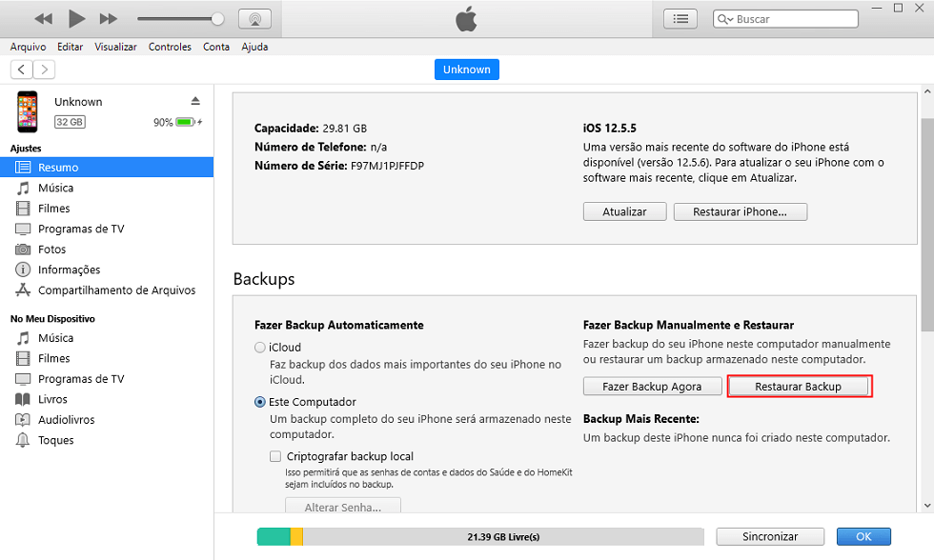This screenshot has width=934, height=560.
Task: Click the battery status icon
Action: [186, 122]
